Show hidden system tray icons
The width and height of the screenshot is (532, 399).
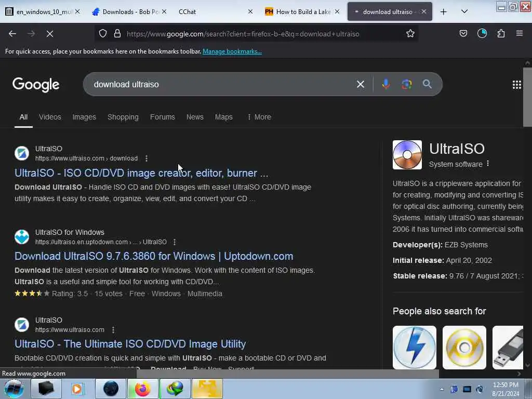[442, 390]
